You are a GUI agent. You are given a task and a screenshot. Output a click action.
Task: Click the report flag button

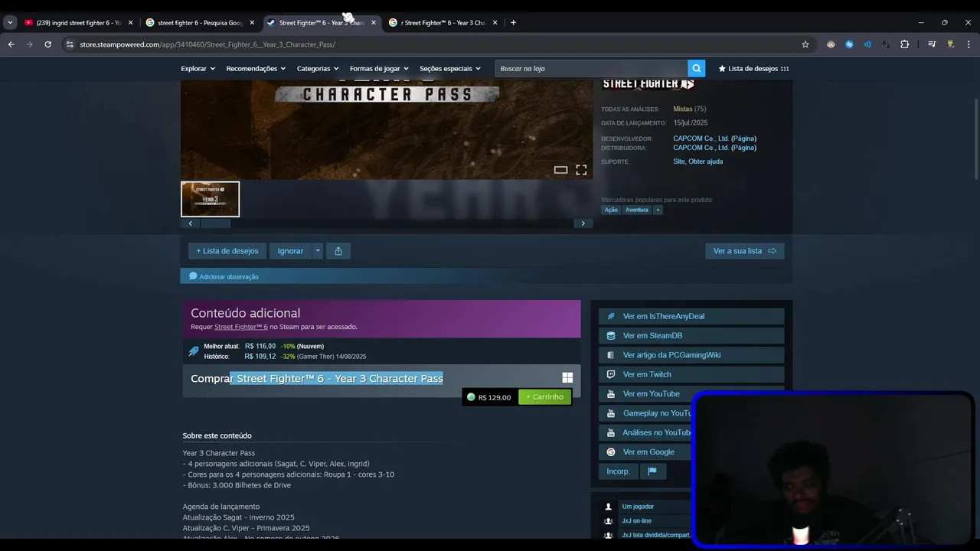point(652,471)
